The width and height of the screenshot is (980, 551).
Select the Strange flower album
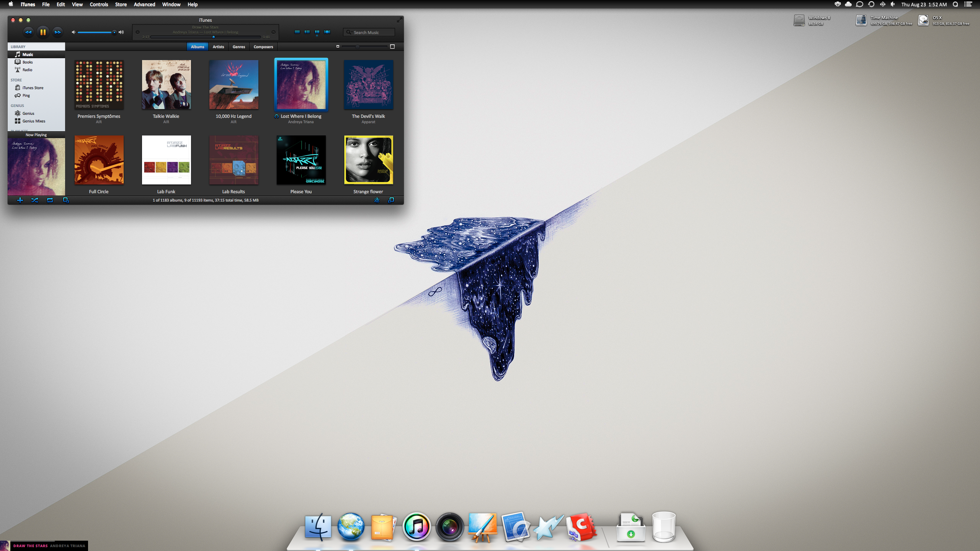tap(368, 160)
